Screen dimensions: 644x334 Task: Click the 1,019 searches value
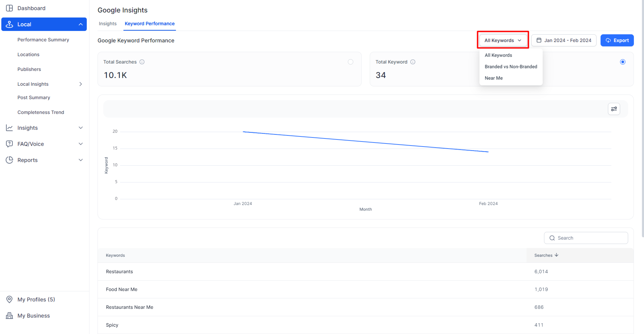pos(541,289)
